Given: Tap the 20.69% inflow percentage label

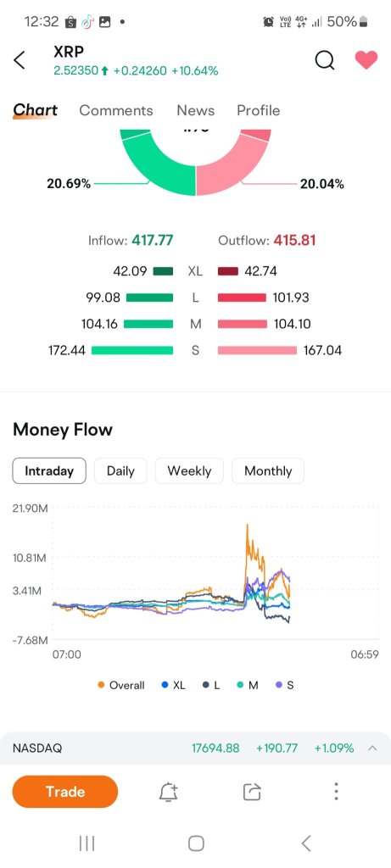Looking at the screenshot, I should (x=69, y=184).
